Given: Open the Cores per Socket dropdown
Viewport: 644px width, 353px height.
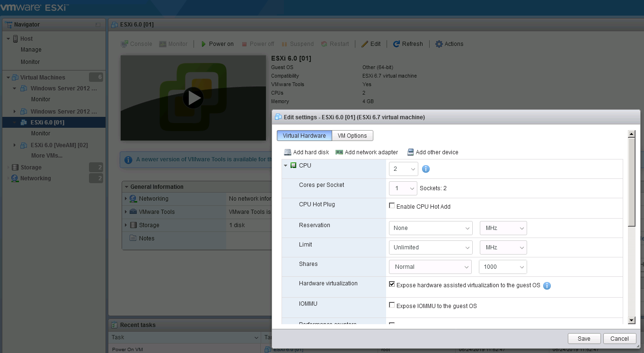Looking at the screenshot, I should [x=403, y=188].
